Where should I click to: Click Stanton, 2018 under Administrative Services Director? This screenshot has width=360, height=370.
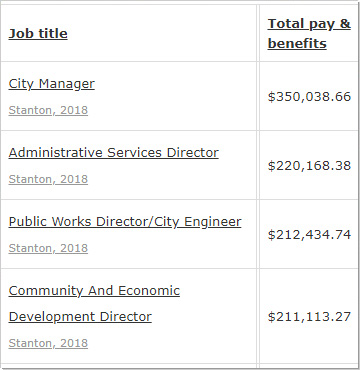pyautogui.click(x=48, y=179)
